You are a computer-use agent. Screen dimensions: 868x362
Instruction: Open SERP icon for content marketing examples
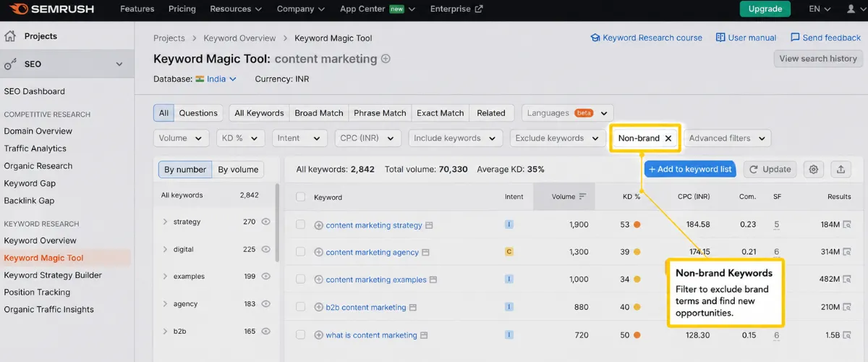click(433, 280)
